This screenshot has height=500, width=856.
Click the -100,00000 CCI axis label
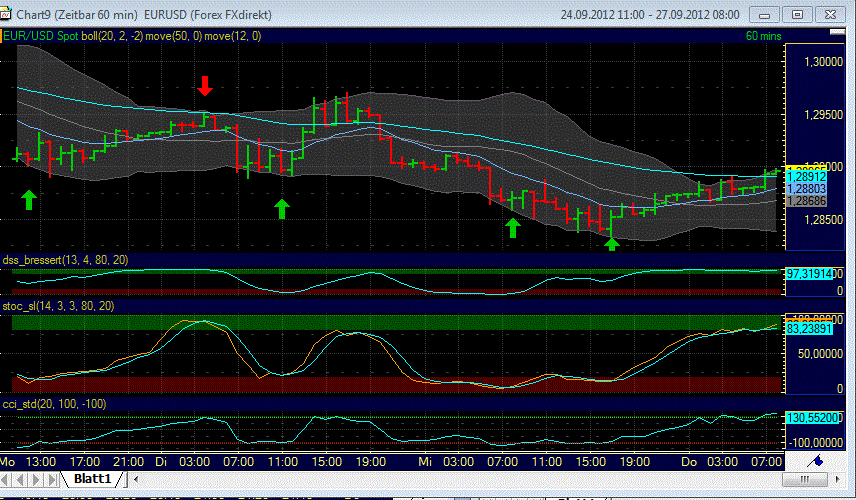815,442
